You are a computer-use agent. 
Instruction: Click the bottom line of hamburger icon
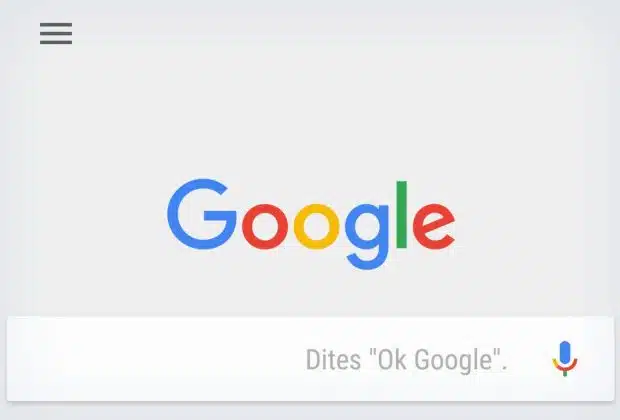point(56,42)
